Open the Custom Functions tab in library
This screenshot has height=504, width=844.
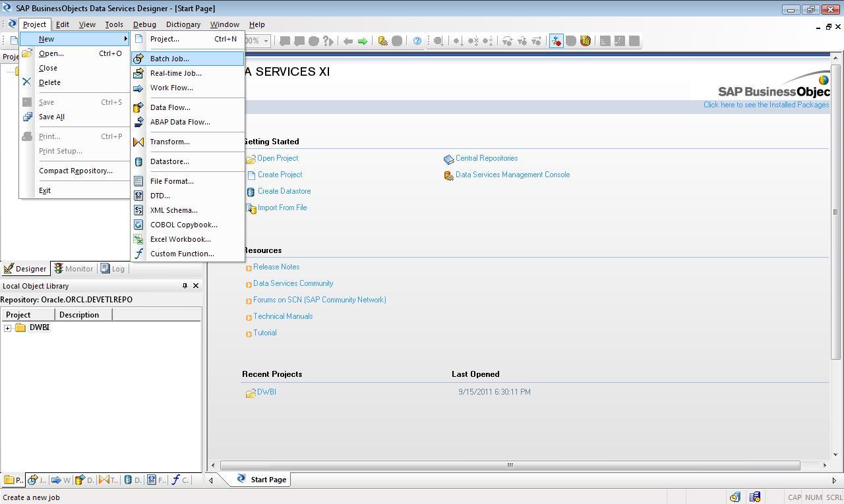[x=180, y=480]
